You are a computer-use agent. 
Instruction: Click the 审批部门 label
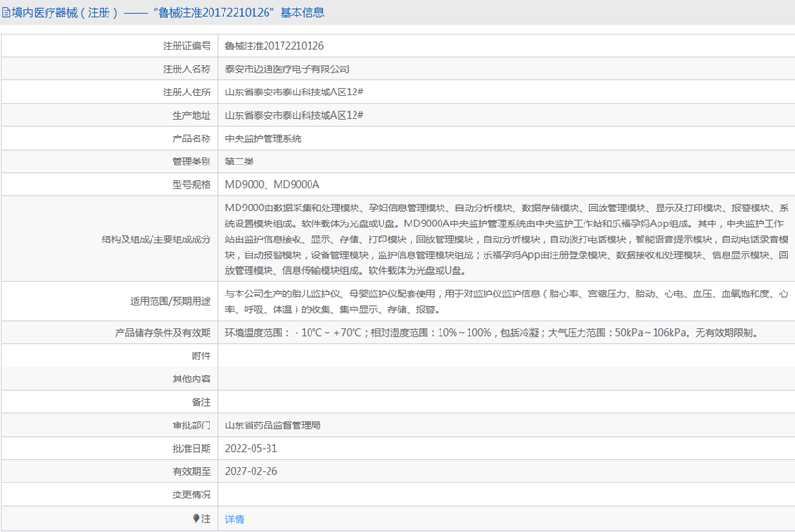point(191,425)
